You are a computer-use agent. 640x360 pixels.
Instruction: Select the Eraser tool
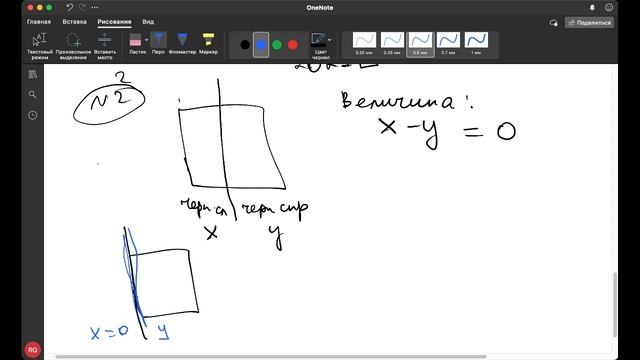(x=136, y=44)
